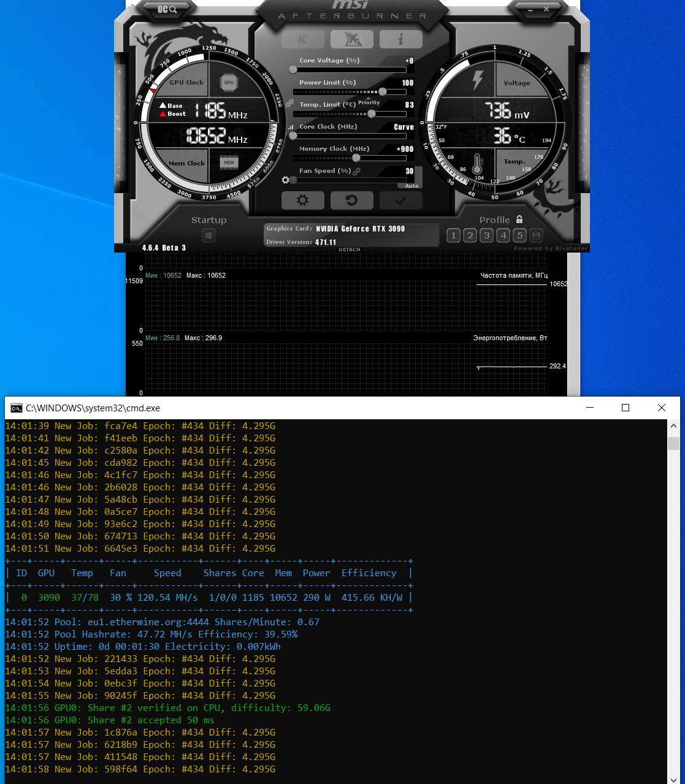685x784 pixels.
Task: Maximize the cmd.exe window
Action: 626,408
